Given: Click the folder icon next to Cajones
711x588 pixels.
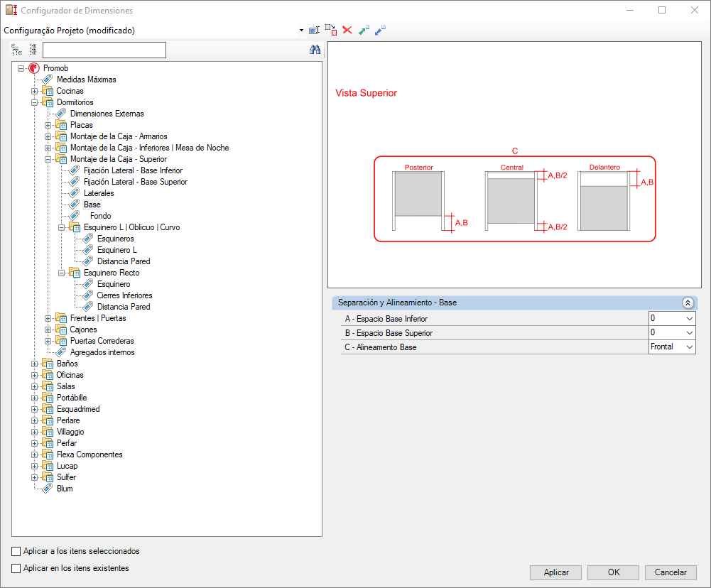Looking at the screenshot, I should [x=61, y=330].
